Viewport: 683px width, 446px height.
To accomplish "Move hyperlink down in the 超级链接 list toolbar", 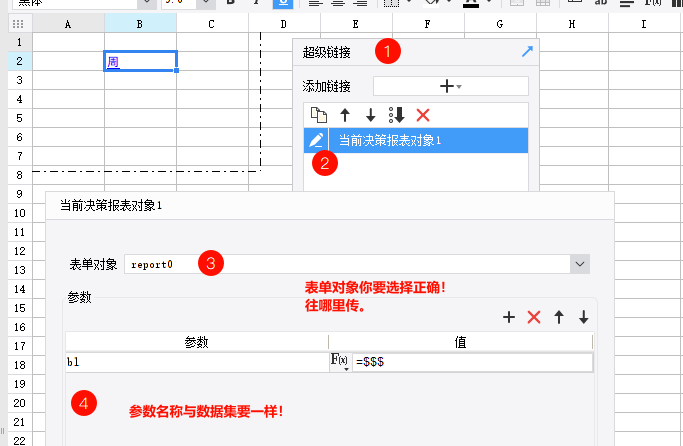I will click(x=370, y=115).
